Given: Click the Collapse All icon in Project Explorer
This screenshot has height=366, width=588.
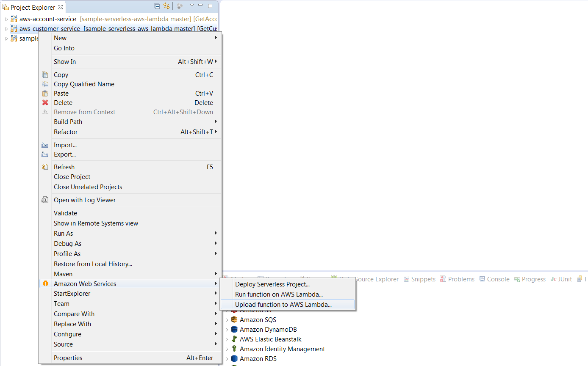Looking at the screenshot, I should pyautogui.click(x=157, y=6).
